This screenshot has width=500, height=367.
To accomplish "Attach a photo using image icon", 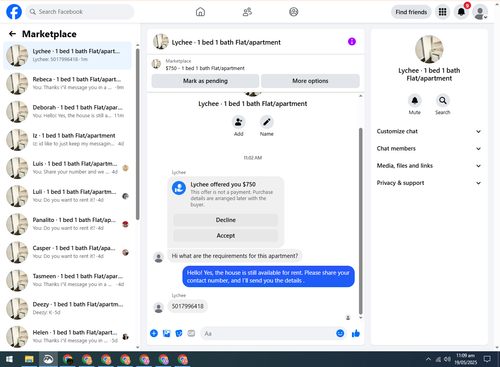I will click(166, 333).
